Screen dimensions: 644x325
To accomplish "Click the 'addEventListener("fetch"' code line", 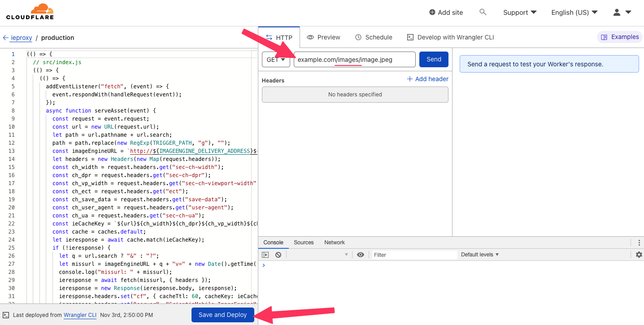I will [107, 87].
